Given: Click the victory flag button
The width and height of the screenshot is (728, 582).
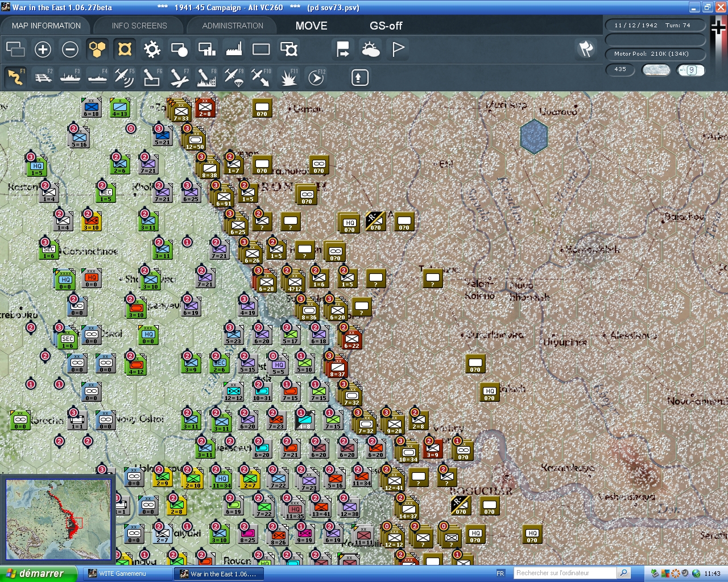Looking at the screenshot, I should 397,49.
